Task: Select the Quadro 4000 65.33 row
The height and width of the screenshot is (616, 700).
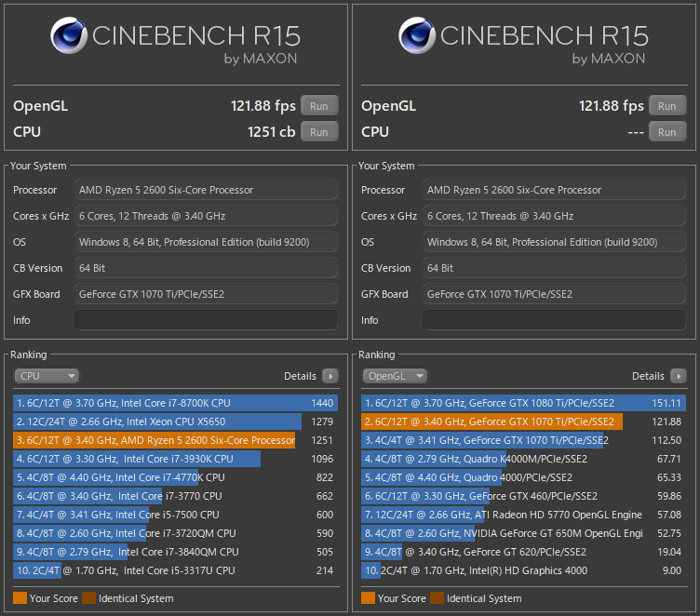Action: tap(524, 477)
